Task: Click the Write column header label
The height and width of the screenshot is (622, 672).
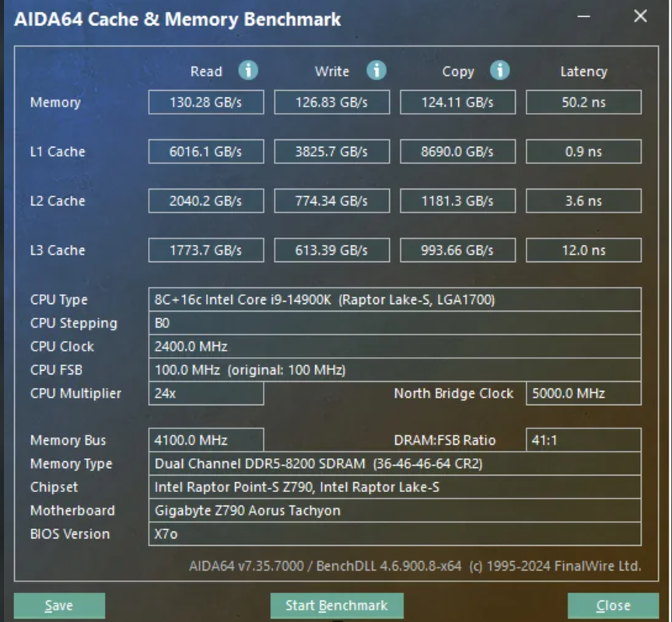Action: coord(332,71)
